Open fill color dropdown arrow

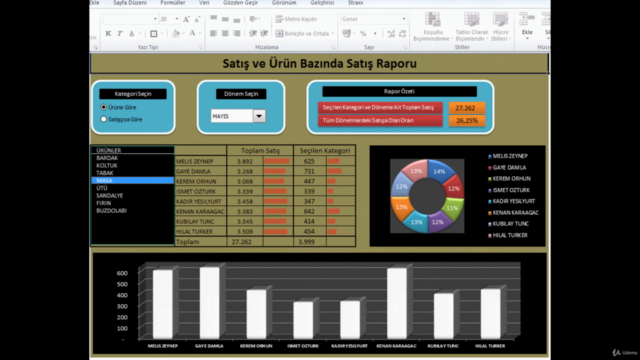(x=183, y=33)
